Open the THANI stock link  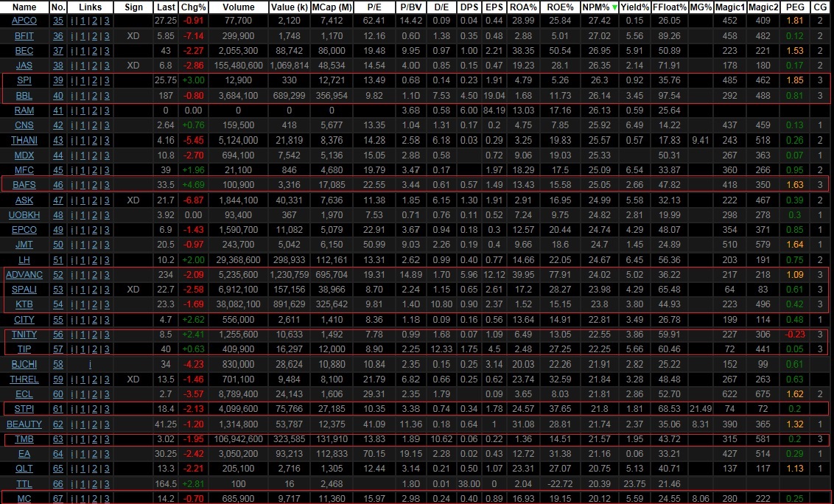[x=24, y=141]
